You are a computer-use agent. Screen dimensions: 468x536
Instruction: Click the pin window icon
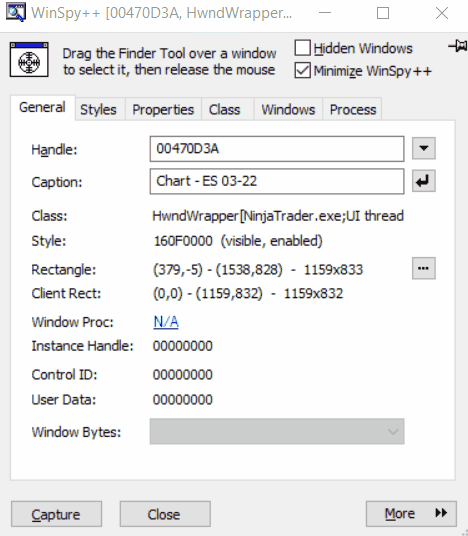click(458, 46)
